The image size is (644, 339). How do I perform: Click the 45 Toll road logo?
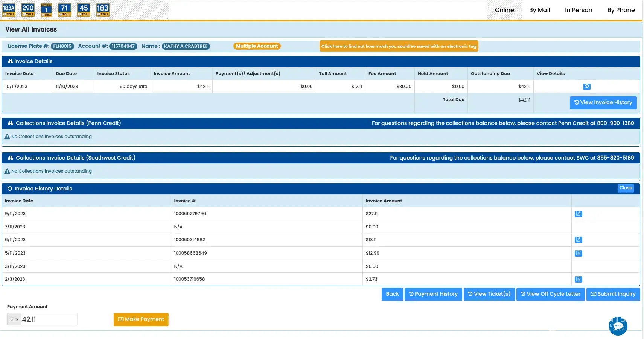[84, 10]
